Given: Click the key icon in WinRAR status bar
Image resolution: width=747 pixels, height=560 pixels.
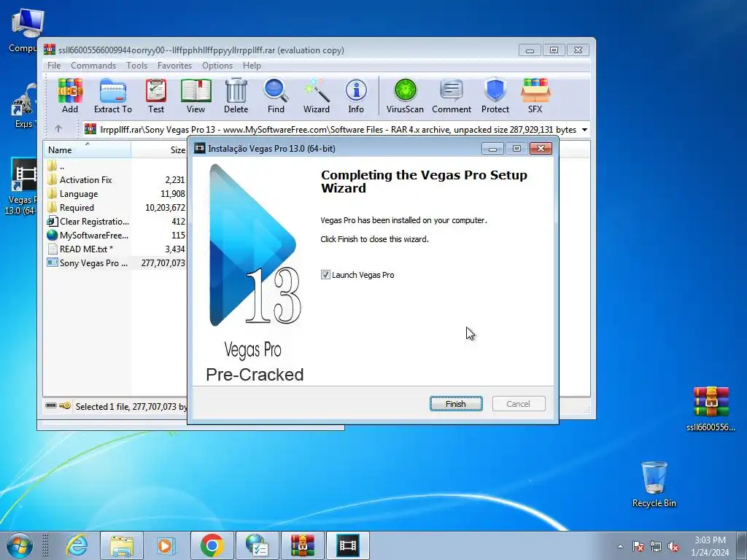Looking at the screenshot, I should pos(65,405).
